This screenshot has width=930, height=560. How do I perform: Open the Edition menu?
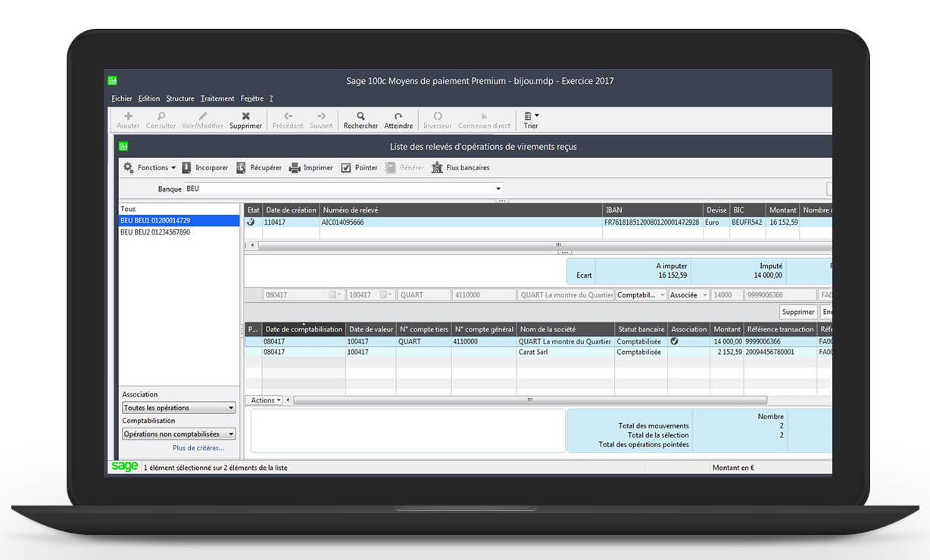pos(149,98)
